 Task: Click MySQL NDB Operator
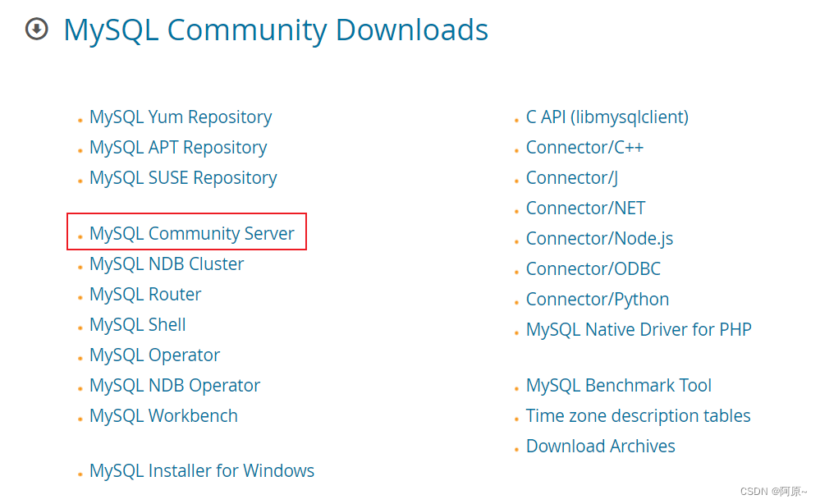[174, 385]
